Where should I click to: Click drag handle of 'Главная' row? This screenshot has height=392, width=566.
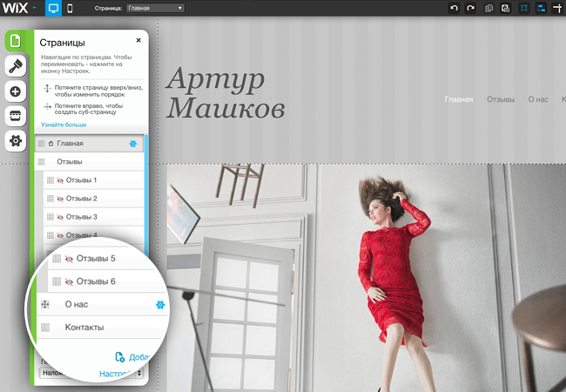click(41, 144)
